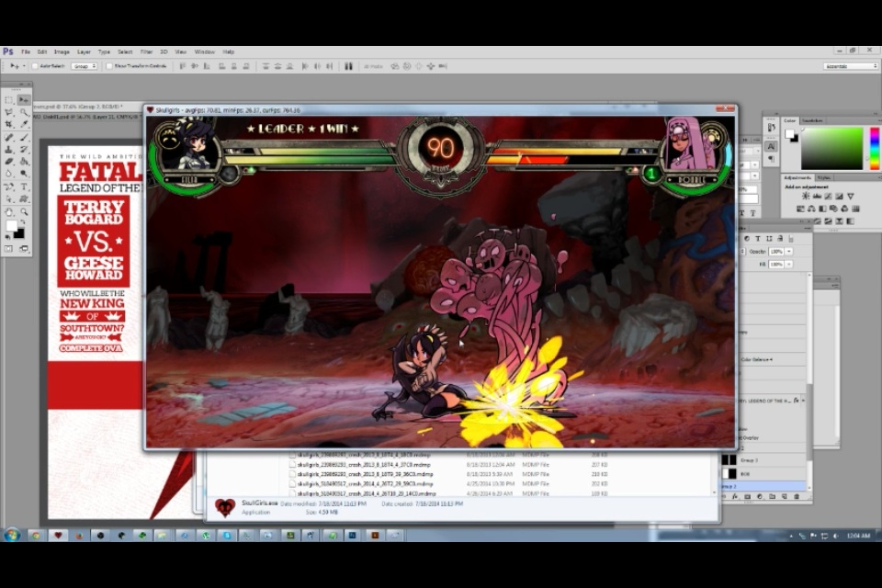The height and width of the screenshot is (588, 882).
Task: Select the Move tool in the toolbox
Action: tap(24, 100)
